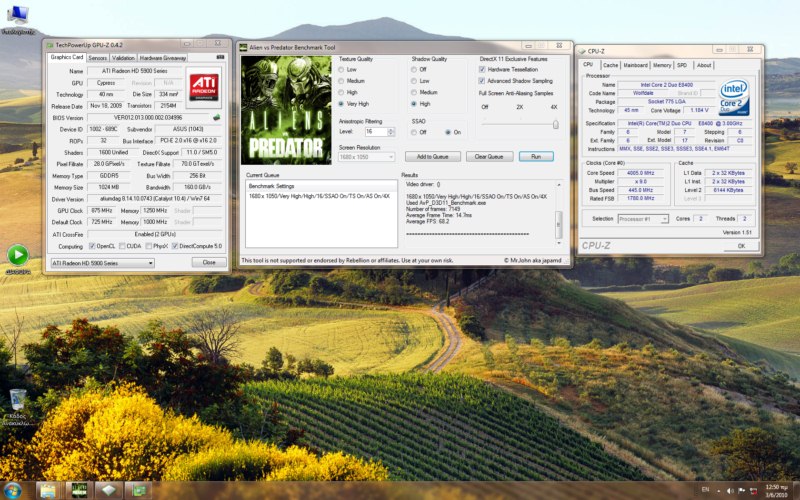The width and height of the screenshot is (800, 500).
Task: Click the Anisotropic Filtering level input field
Action: 376,132
